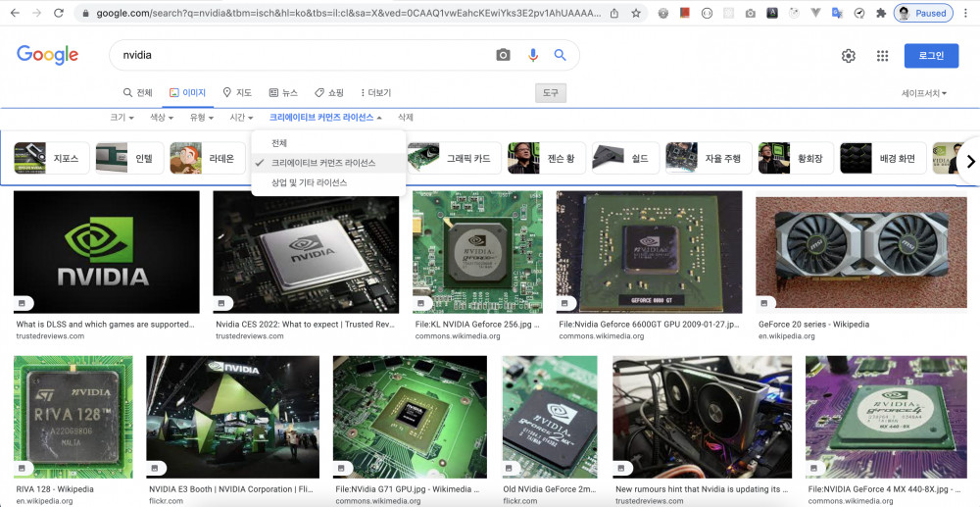The width and height of the screenshot is (980, 507).
Task: Click the 로그인 sign-in button
Action: click(931, 56)
